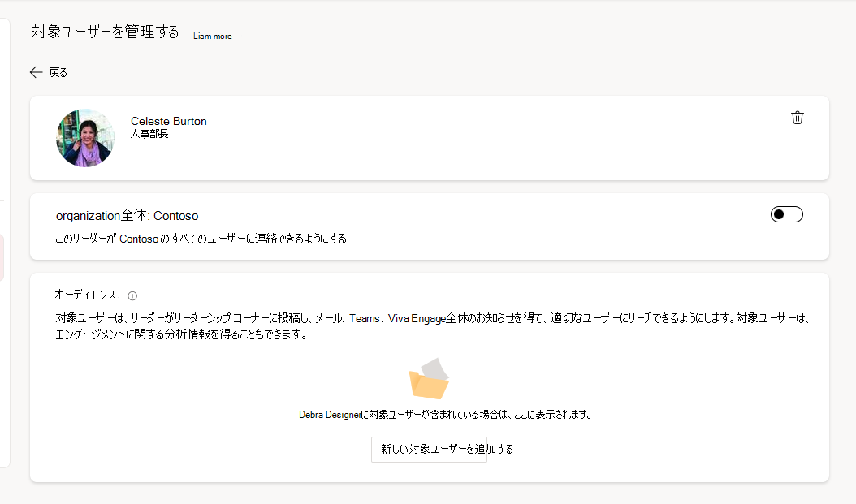Click the Contoso のすべてのユーザーに連絡 description text
856x504 pixels.
coord(201,239)
